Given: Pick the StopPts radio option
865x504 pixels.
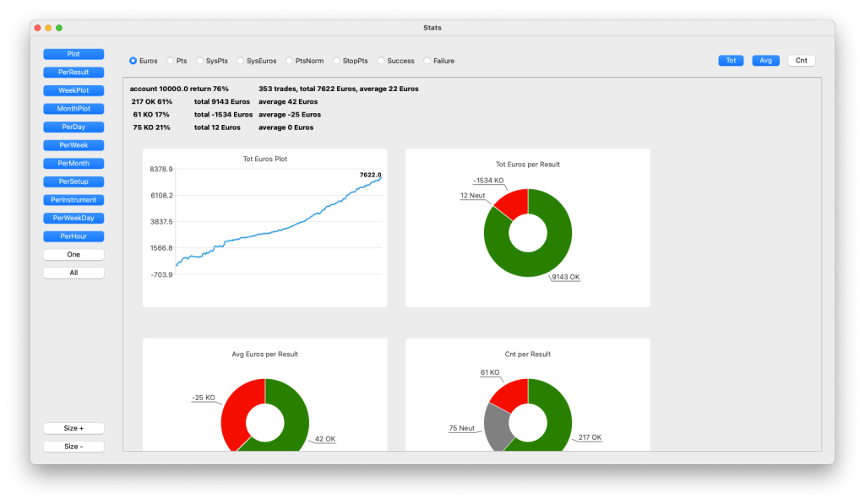Looking at the screenshot, I should coord(336,61).
